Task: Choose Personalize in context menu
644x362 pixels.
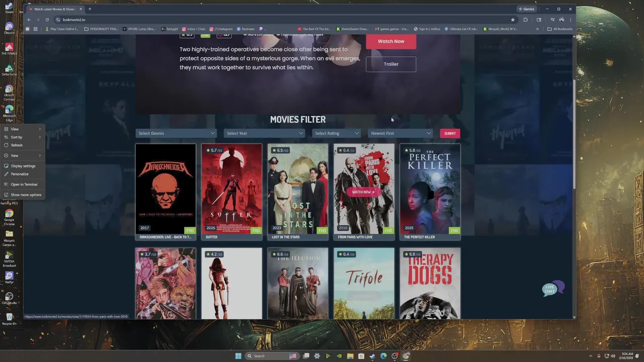Action: (x=23, y=174)
